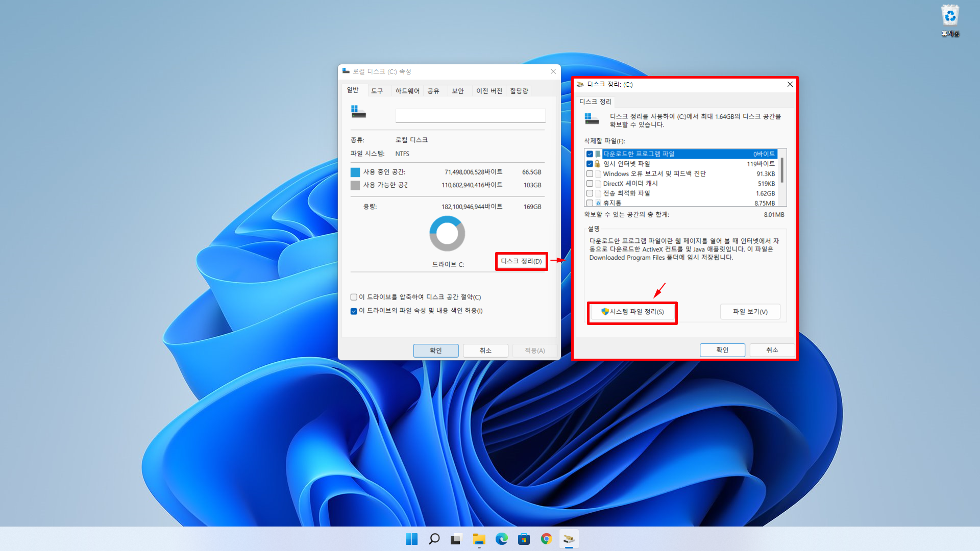Click the Windows Start button
The image size is (980, 551).
click(411, 539)
